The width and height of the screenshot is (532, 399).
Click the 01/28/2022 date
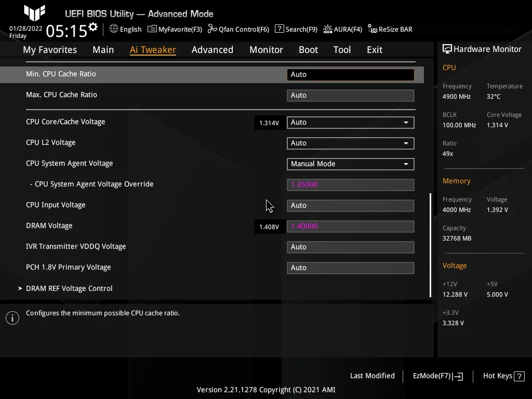[x=26, y=29]
